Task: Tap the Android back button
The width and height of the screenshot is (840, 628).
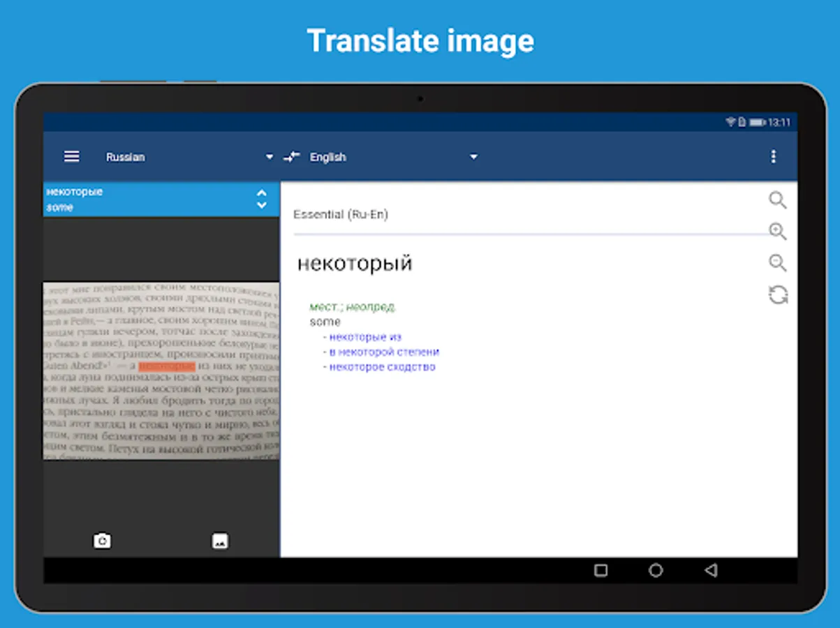Action: coord(711,571)
